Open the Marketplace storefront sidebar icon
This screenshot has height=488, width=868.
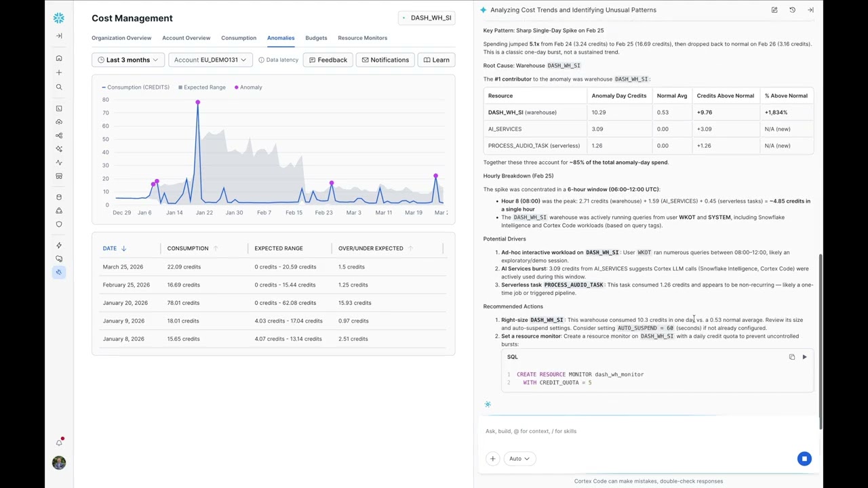click(x=59, y=176)
